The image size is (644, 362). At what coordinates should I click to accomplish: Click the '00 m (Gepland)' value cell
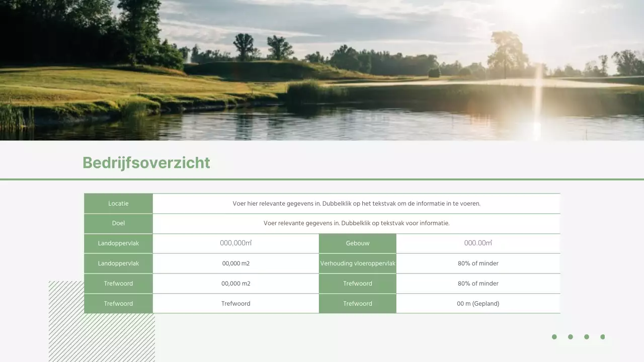point(478,303)
